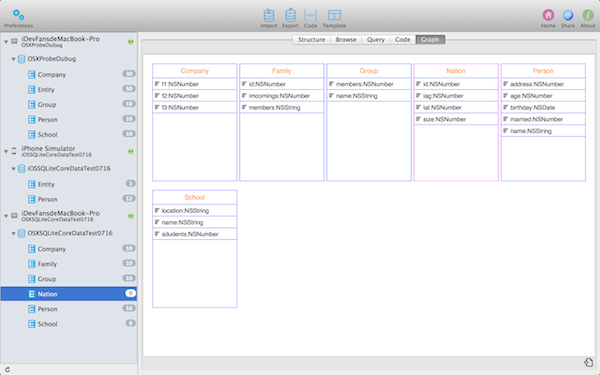This screenshot has height=375, width=600.
Task: Open the About info icon
Action: (588, 15)
